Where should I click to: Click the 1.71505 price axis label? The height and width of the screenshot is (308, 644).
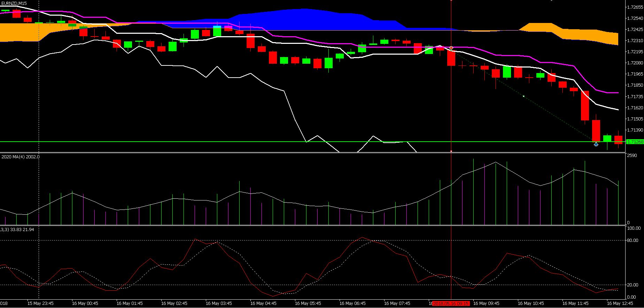(635, 119)
